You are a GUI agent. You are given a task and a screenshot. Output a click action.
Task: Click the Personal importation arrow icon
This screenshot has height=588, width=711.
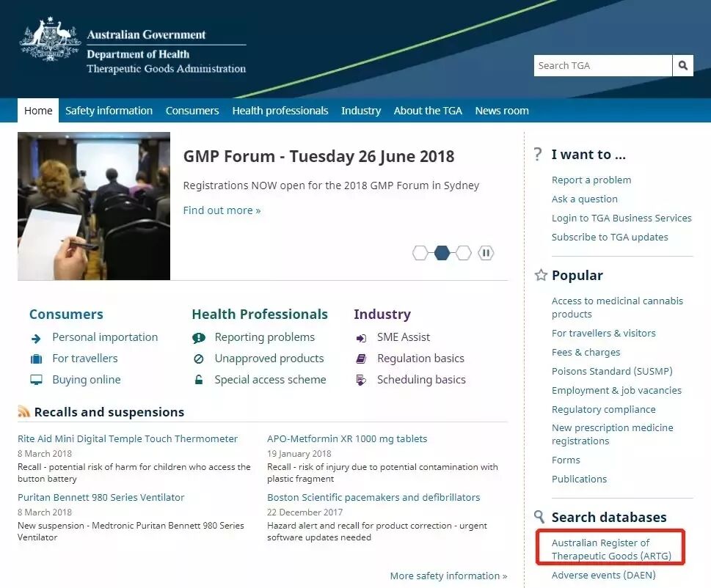[36, 339]
